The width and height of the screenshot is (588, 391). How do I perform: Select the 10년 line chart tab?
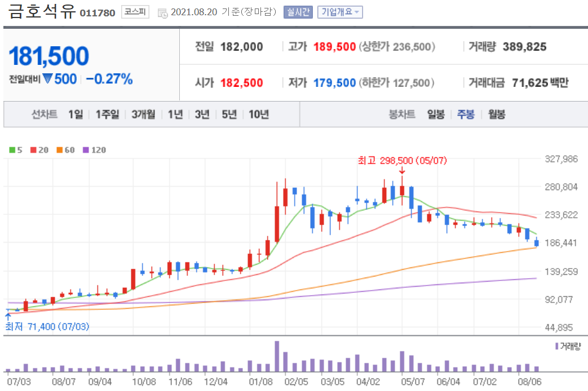pyautogui.click(x=259, y=114)
